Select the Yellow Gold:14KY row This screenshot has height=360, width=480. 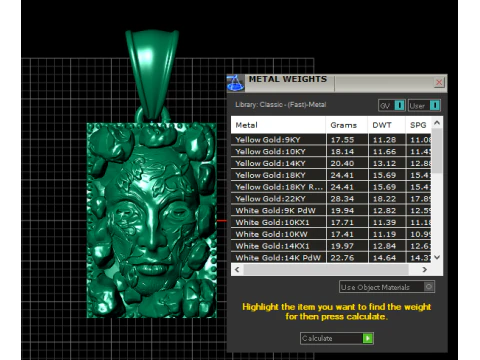[331, 163]
